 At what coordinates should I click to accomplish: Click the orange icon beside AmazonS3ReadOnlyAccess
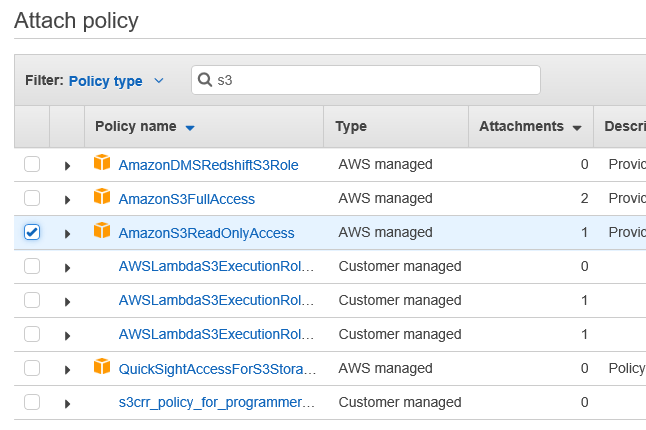pyautogui.click(x=101, y=231)
